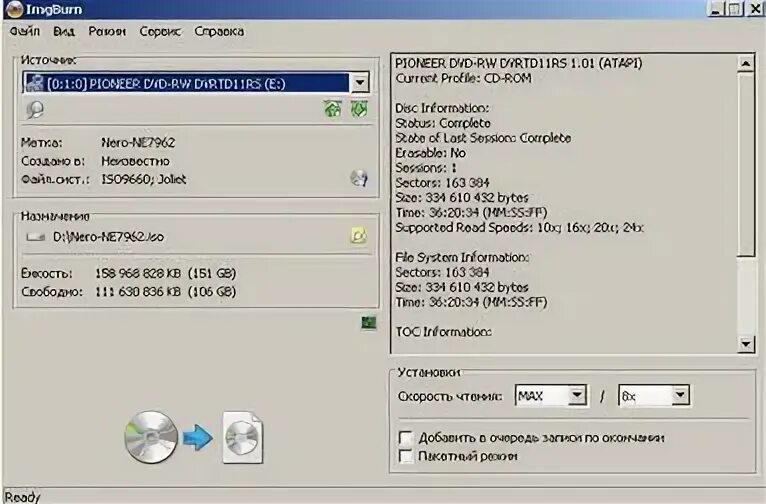Viewport: 766px width, 504px height.
Task: Click the small green graph icon
Action: point(369,322)
